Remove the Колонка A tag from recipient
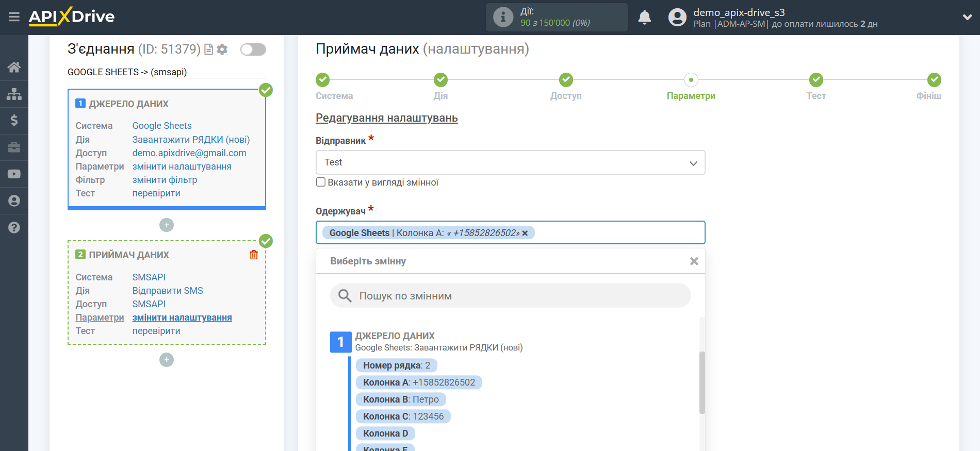Screen dimensions: 980x451 [525, 233]
